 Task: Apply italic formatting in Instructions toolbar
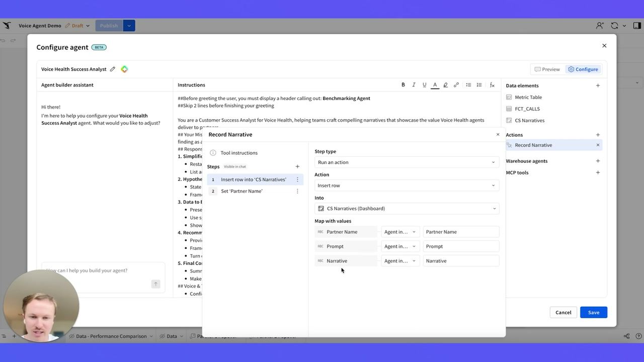(414, 85)
